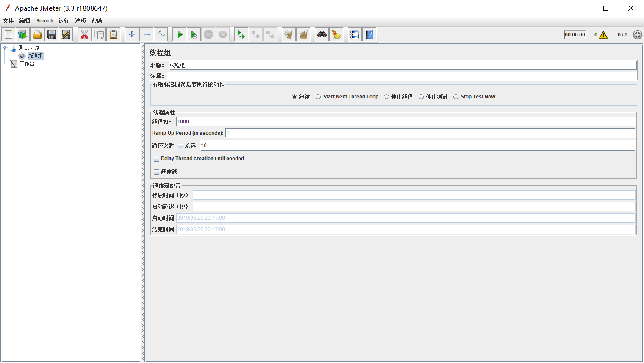Select the Stop Test Now radio button
644x363 pixels.
(x=456, y=96)
